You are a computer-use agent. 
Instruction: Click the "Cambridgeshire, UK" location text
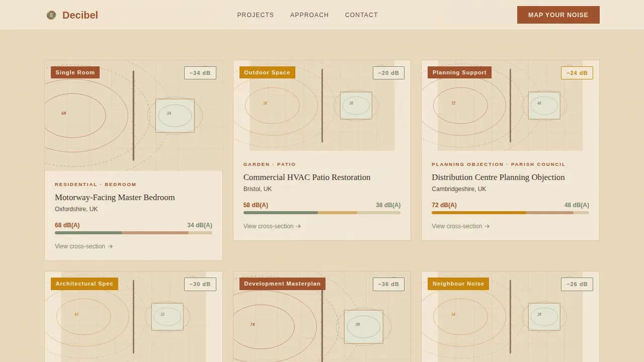(459, 189)
